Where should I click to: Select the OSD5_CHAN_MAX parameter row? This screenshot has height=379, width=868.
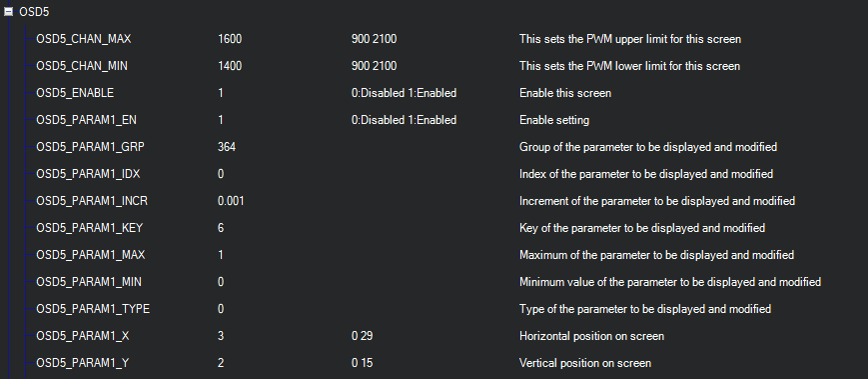tap(434, 39)
